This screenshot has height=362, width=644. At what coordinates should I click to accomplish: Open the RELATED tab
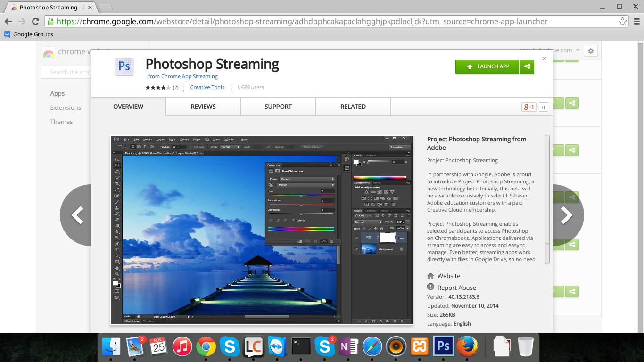[x=353, y=107]
